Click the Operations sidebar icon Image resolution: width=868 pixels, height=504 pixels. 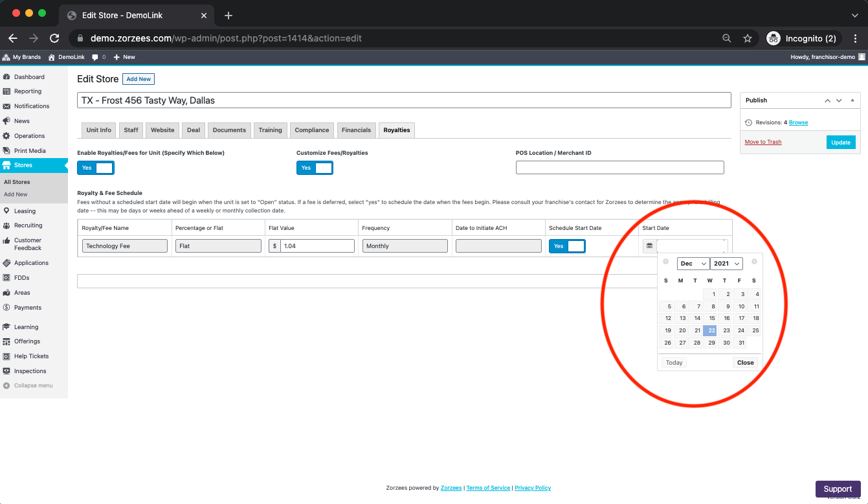pyautogui.click(x=30, y=135)
